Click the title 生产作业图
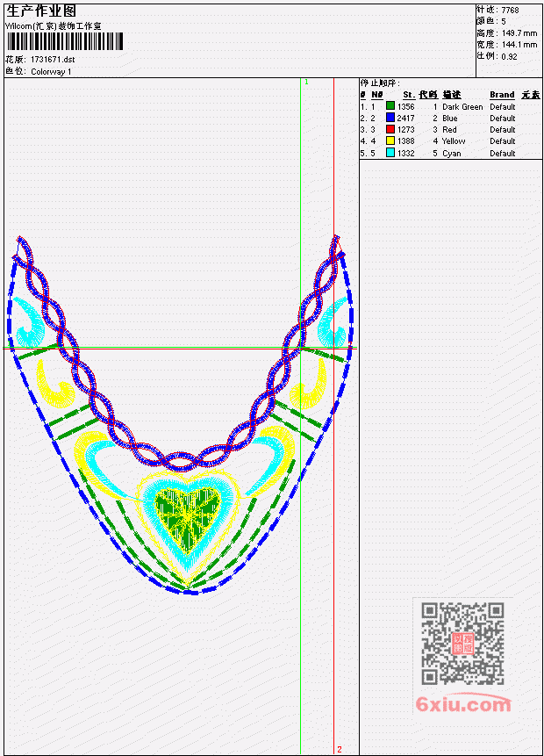The image size is (544, 756). pyautogui.click(x=41, y=11)
